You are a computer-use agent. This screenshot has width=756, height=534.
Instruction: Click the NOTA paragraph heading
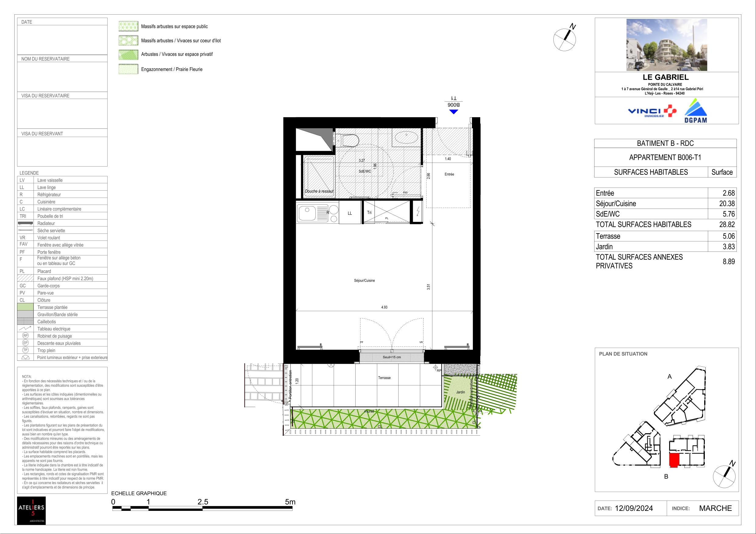tap(27, 376)
